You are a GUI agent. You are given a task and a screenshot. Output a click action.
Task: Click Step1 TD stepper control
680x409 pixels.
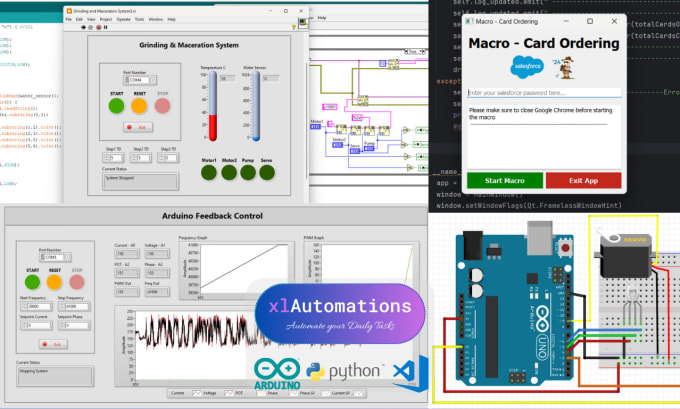pyautogui.click(x=113, y=158)
